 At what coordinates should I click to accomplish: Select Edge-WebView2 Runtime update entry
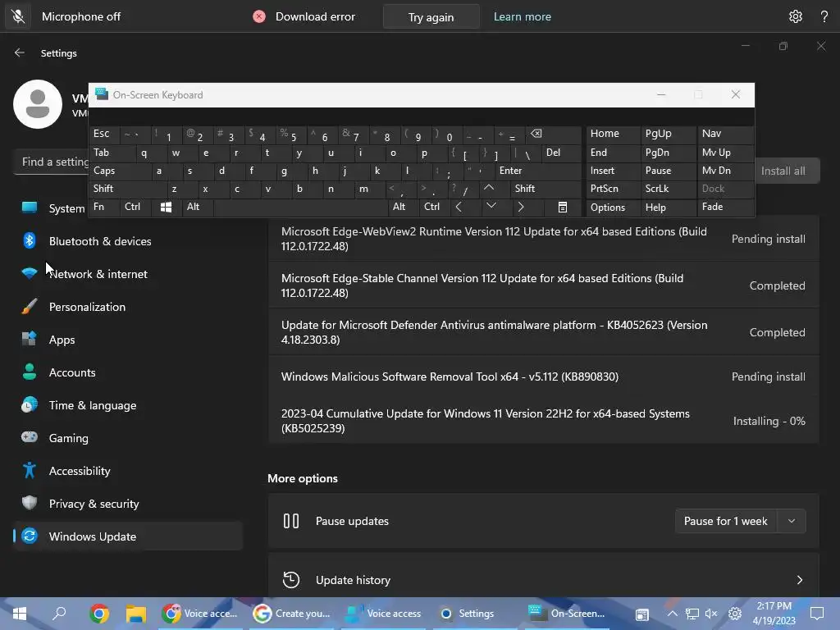[543, 239]
